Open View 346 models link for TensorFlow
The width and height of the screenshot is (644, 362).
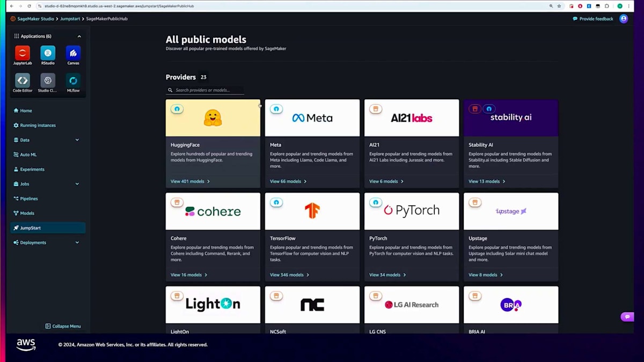tap(289, 275)
